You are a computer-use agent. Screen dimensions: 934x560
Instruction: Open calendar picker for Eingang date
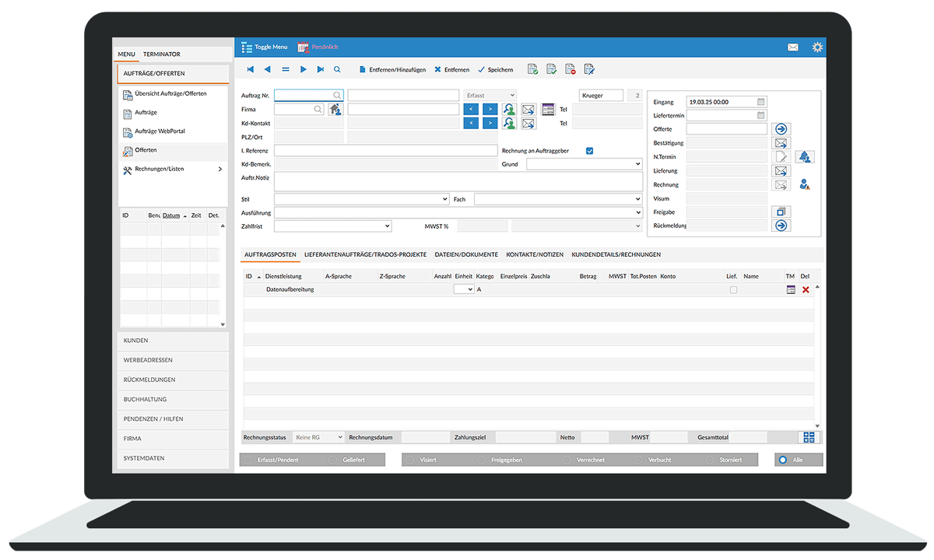coord(761,102)
